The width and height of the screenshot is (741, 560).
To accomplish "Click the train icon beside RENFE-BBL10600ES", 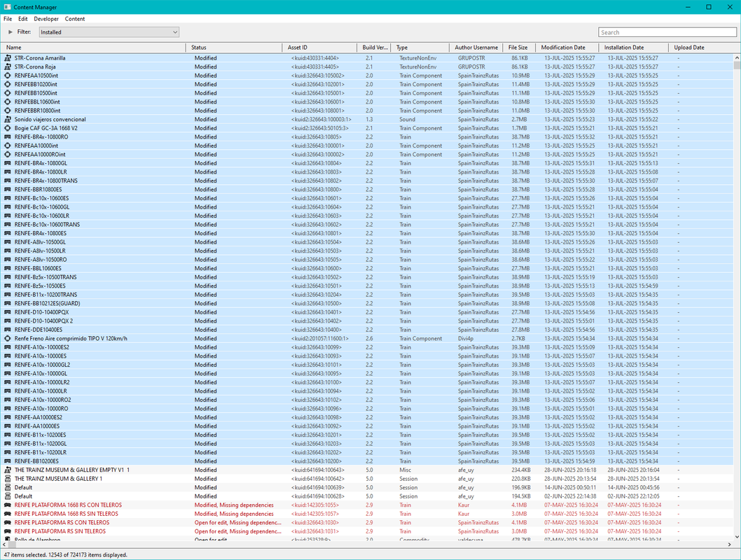I will 8,268.
